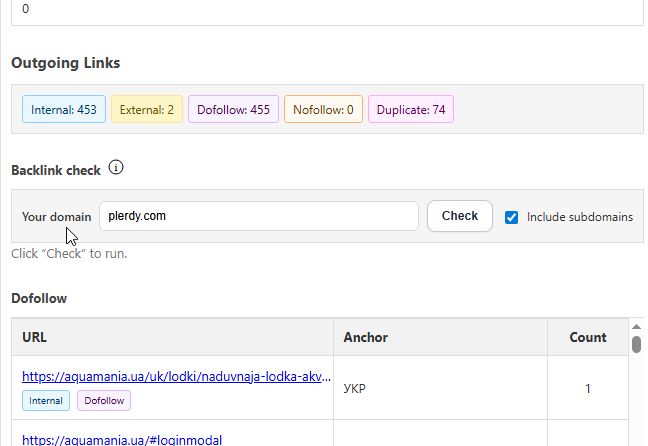
Task: Select the Duplicate: 74 badge
Action: click(411, 110)
